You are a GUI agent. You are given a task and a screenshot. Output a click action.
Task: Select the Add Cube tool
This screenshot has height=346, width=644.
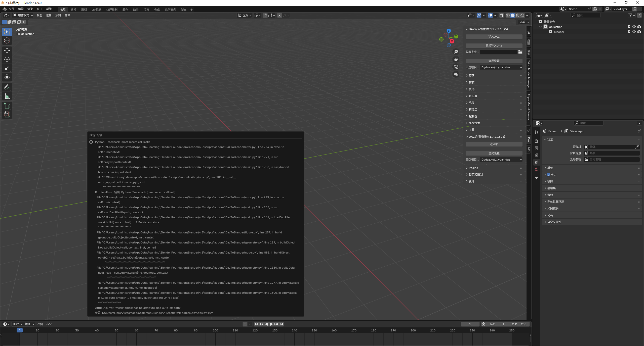tap(7, 106)
